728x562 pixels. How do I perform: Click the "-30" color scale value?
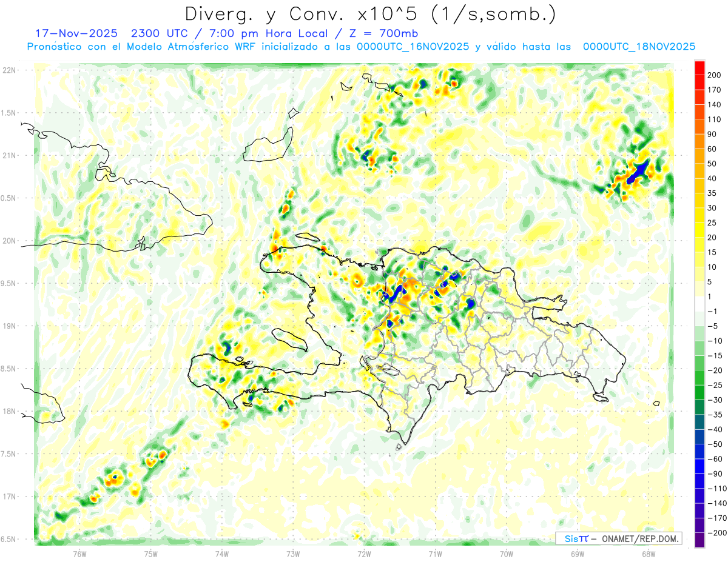pyautogui.click(x=715, y=400)
